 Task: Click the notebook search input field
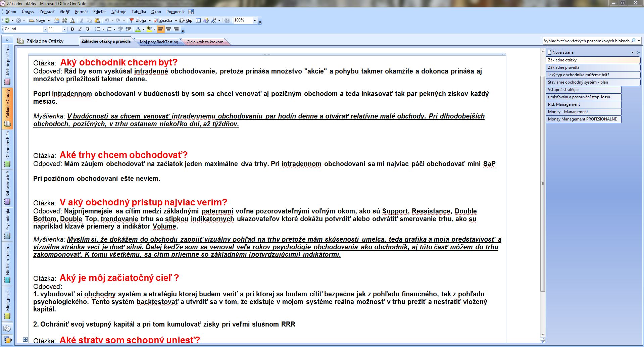tap(587, 41)
